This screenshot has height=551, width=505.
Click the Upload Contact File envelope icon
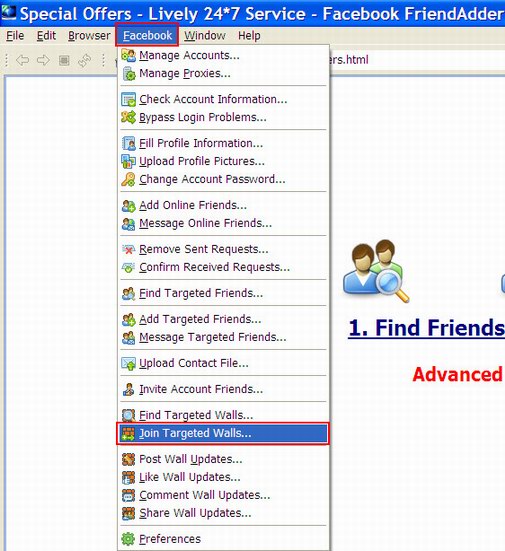pos(128,363)
